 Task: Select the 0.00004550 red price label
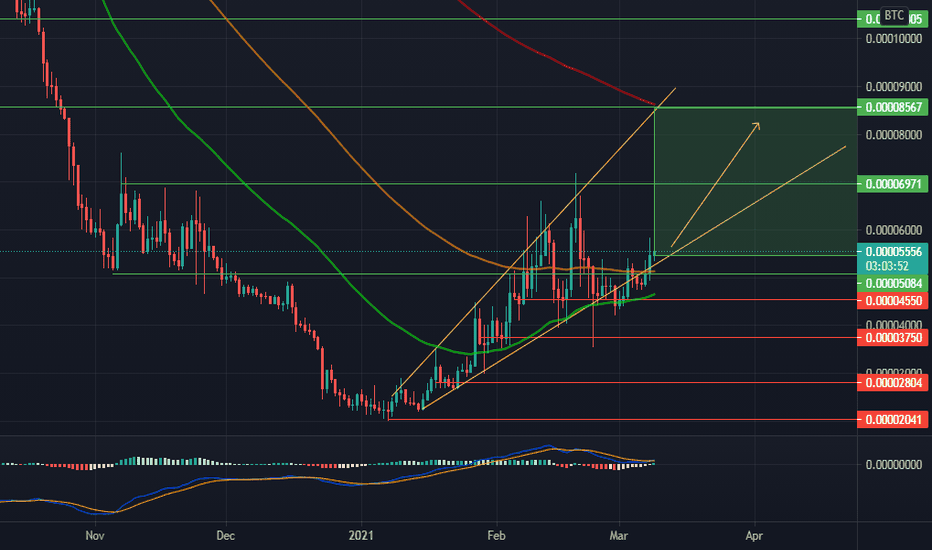[x=893, y=301]
